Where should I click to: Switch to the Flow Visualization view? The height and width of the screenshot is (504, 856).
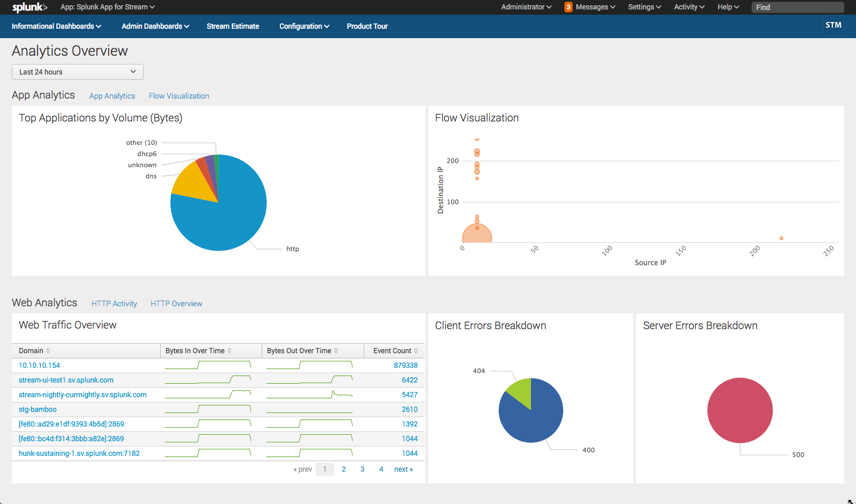pyautogui.click(x=178, y=96)
